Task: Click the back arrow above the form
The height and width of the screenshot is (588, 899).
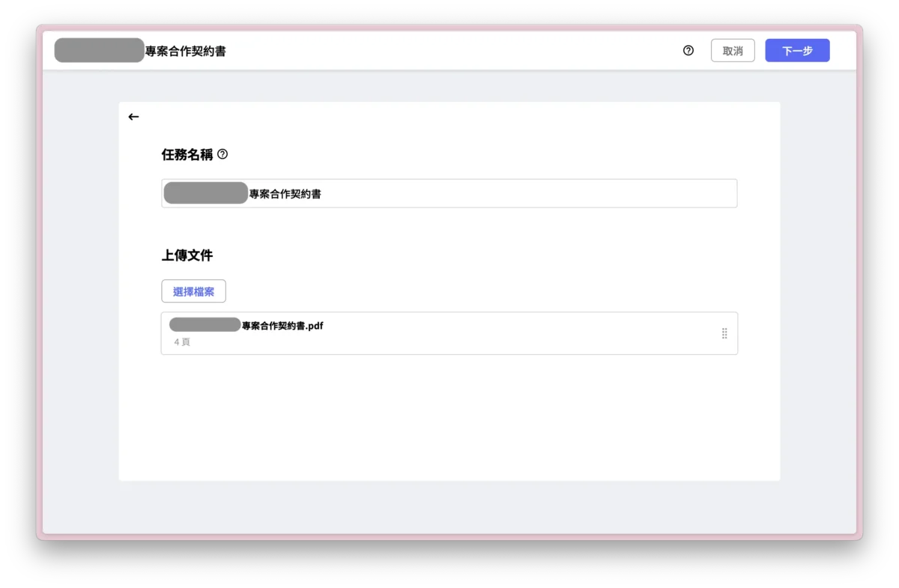Action: pyautogui.click(x=133, y=117)
